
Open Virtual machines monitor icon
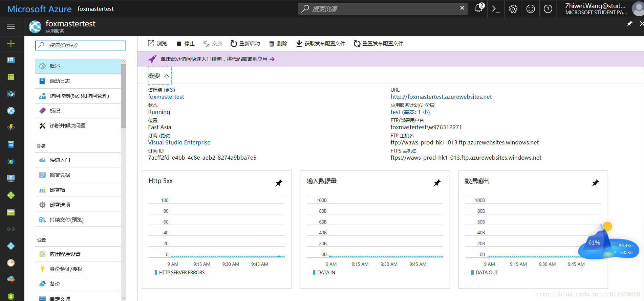click(x=11, y=178)
